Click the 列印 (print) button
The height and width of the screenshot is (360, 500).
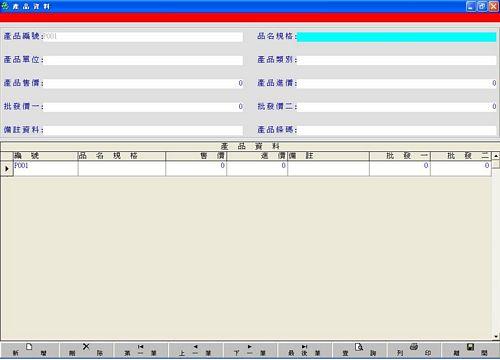point(414,350)
